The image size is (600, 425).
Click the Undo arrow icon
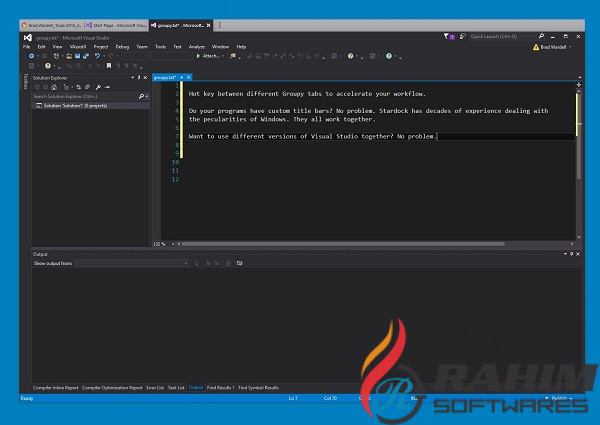click(x=97, y=56)
